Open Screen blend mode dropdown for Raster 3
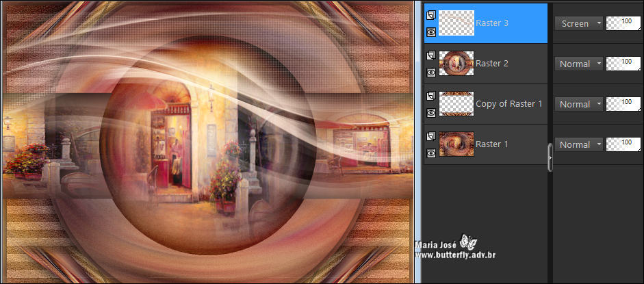Screen dimensions: 644x284 click(x=579, y=23)
